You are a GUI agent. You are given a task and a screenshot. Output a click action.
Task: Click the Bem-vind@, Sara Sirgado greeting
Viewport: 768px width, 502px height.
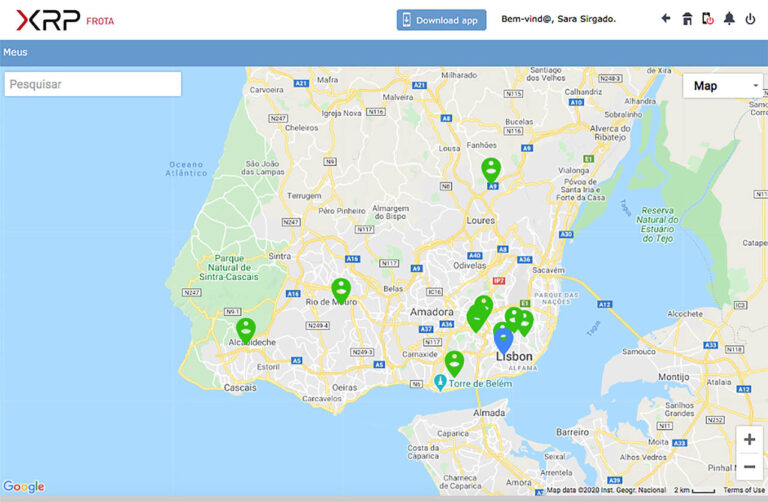pos(558,19)
